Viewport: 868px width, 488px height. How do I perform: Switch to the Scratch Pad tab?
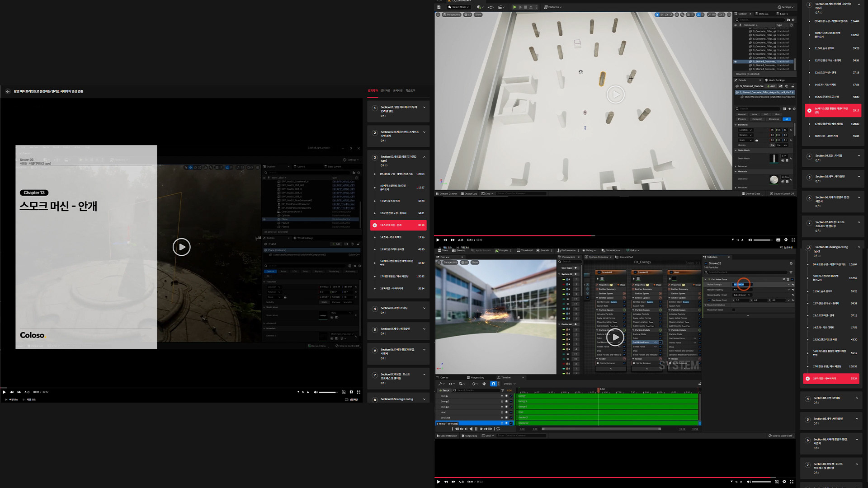pos(626,257)
